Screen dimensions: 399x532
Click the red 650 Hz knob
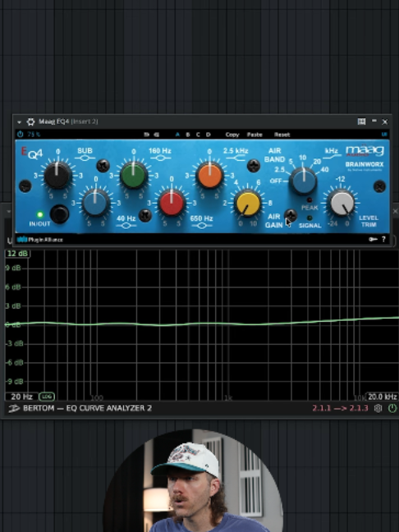tap(172, 203)
